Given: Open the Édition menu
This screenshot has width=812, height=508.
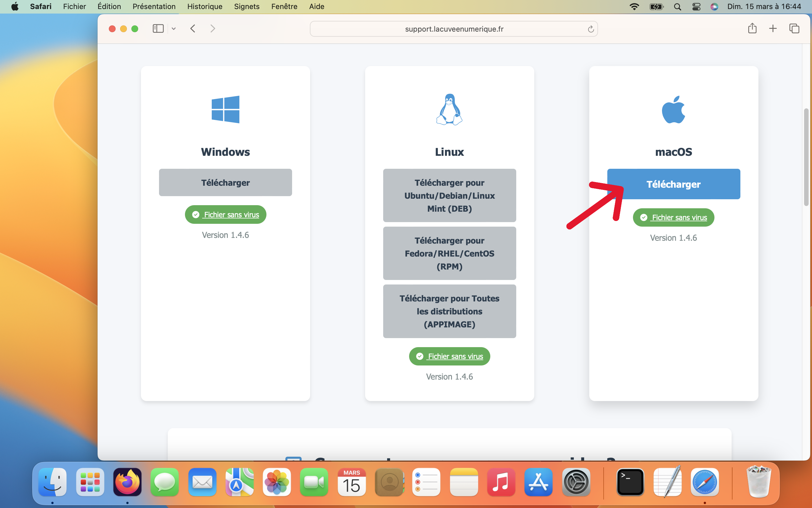Looking at the screenshot, I should tap(109, 6).
